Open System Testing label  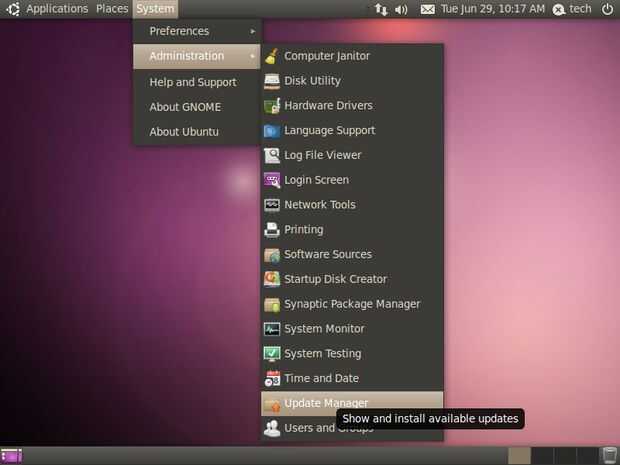[323, 353]
